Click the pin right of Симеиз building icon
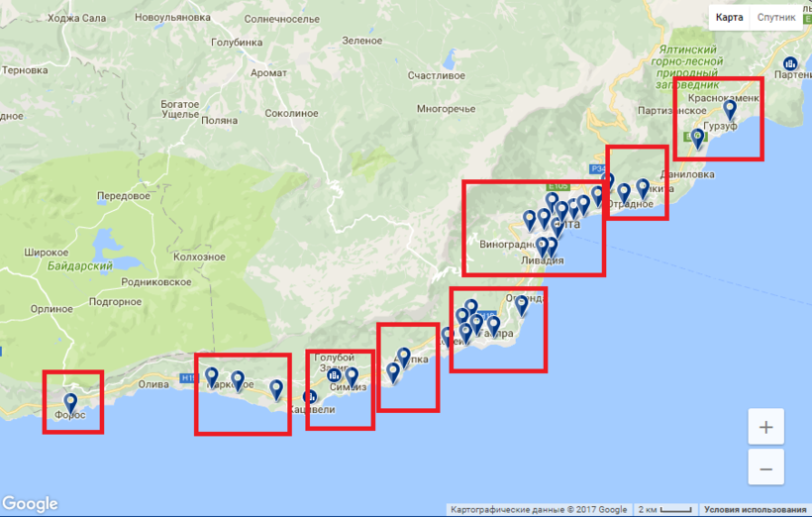This screenshot has width=812, height=517. pos(352,375)
